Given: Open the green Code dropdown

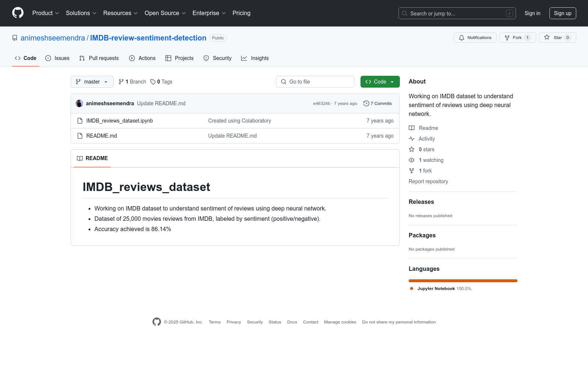Looking at the screenshot, I should (380, 82).
